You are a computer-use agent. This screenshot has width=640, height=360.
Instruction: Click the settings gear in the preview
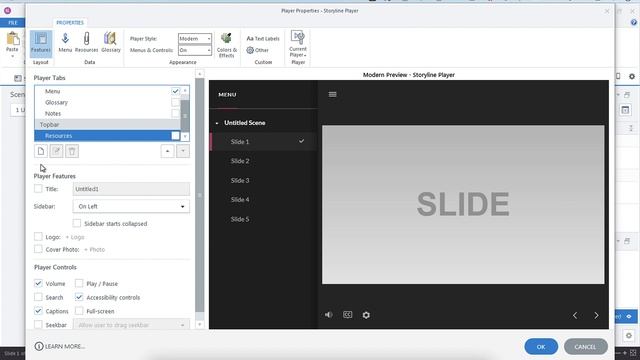(366, 315)
